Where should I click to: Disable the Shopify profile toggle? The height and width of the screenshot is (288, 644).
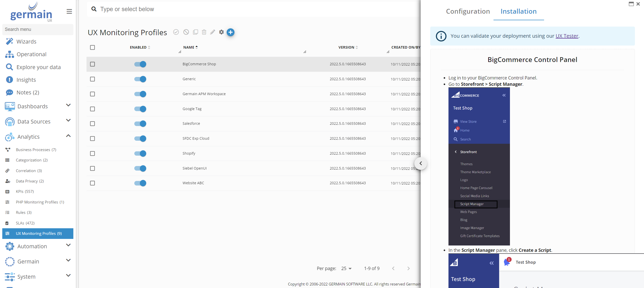tap(140, 153)
